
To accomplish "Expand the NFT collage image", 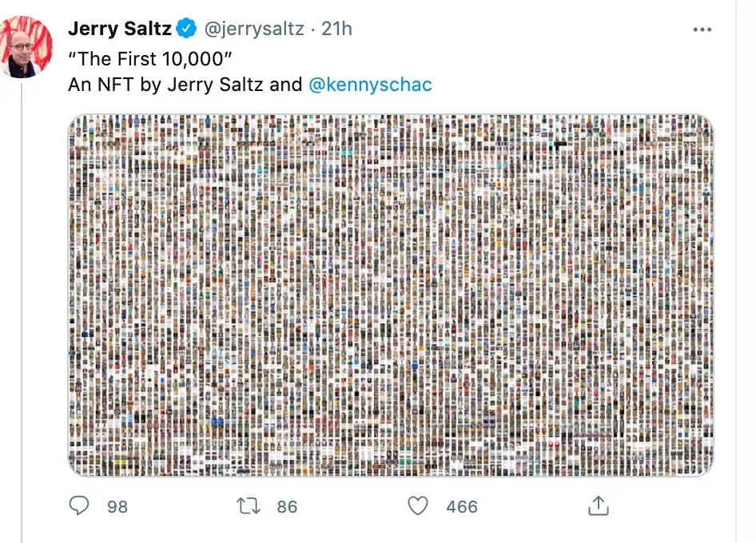I will tap(390, 295).
